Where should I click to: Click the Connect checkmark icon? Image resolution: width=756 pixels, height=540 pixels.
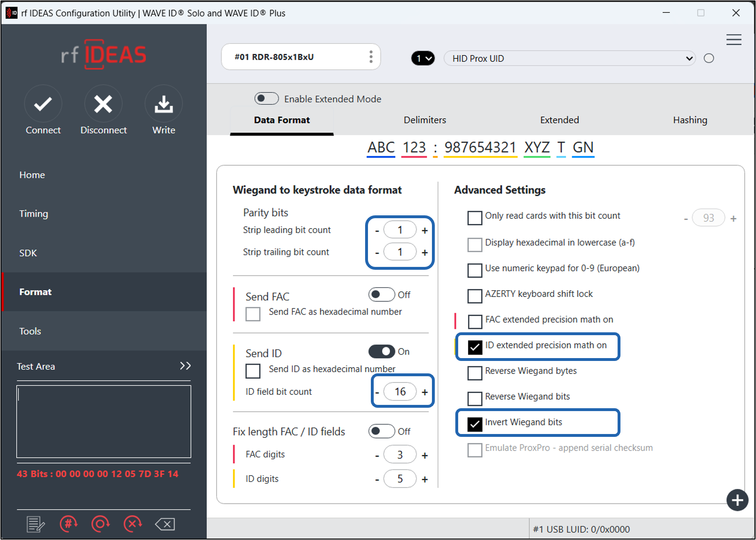pos(43,104)
